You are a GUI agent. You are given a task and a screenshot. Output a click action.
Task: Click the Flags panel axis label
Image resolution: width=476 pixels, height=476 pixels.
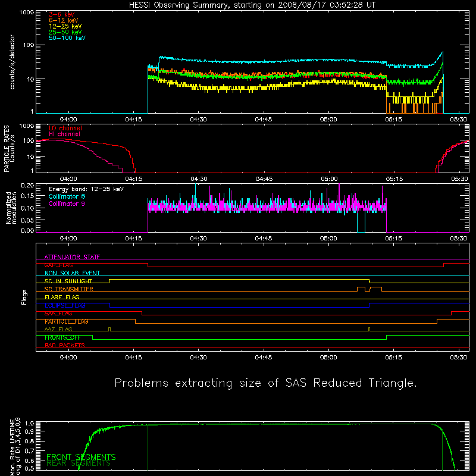pos(24,297)
